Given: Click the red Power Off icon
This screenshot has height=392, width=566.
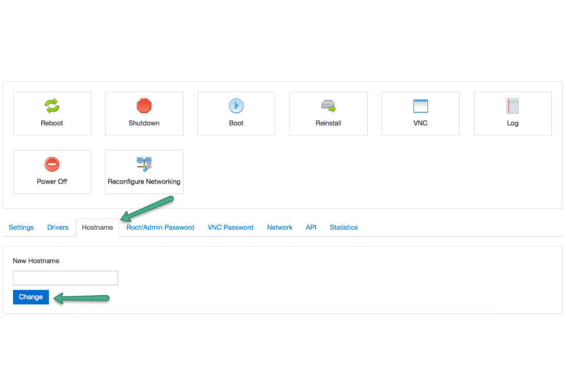Looking at the screenshot, I should click(52, 165).
